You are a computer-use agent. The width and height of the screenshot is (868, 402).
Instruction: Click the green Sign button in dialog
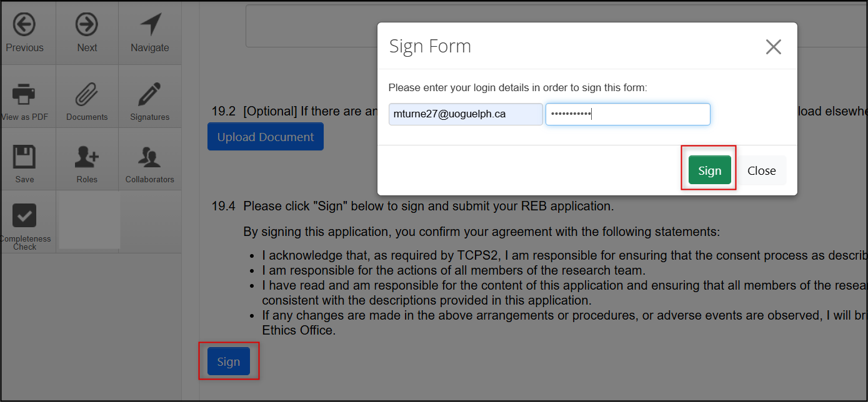[709, 170]
